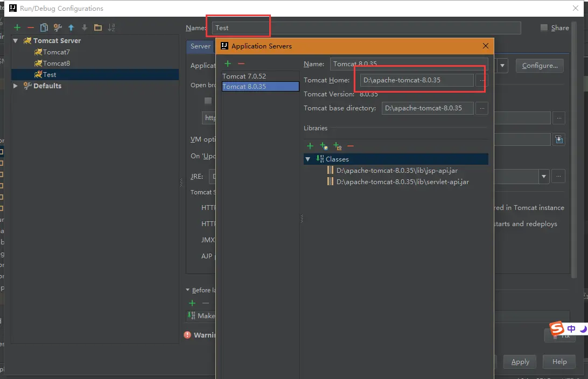Click the Configure... button
The image size is (588, 379).
coord(540,66)
